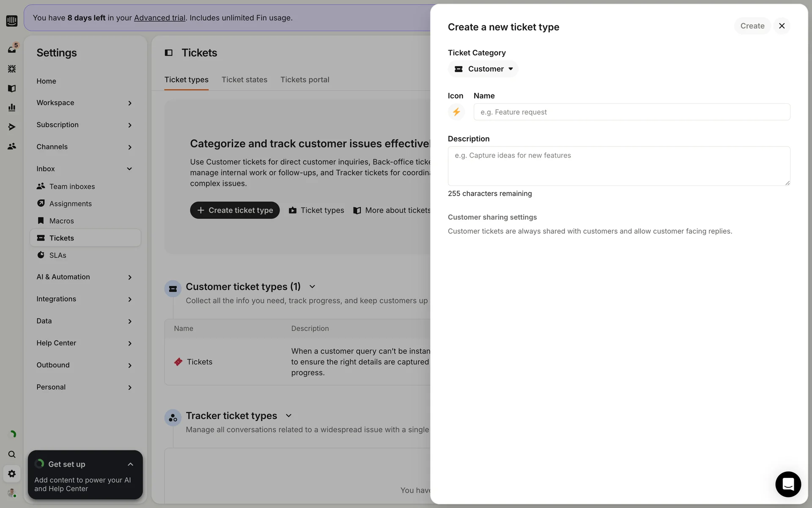Open the Advanced trial link
Image resolution: width=812 pixels, height=508 pixels.
tap(159, 18)
